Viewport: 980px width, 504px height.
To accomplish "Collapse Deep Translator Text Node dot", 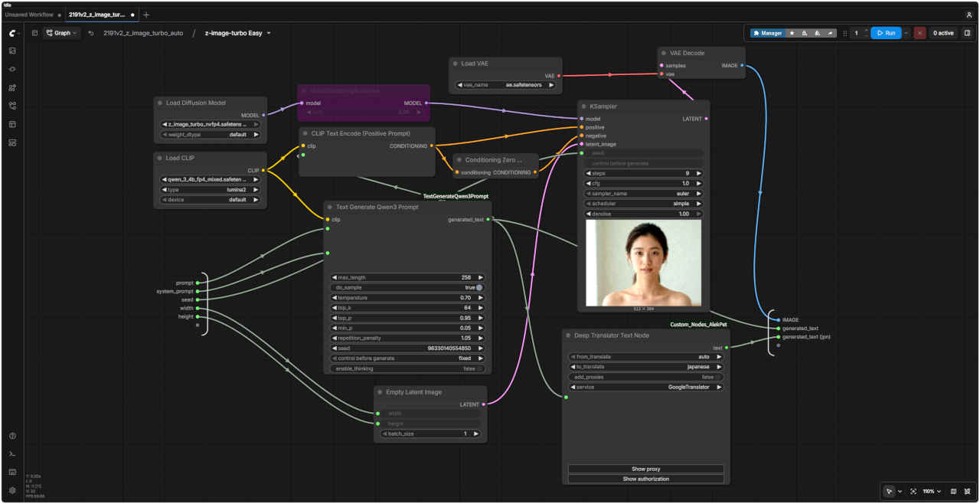I will pos(569,335).
